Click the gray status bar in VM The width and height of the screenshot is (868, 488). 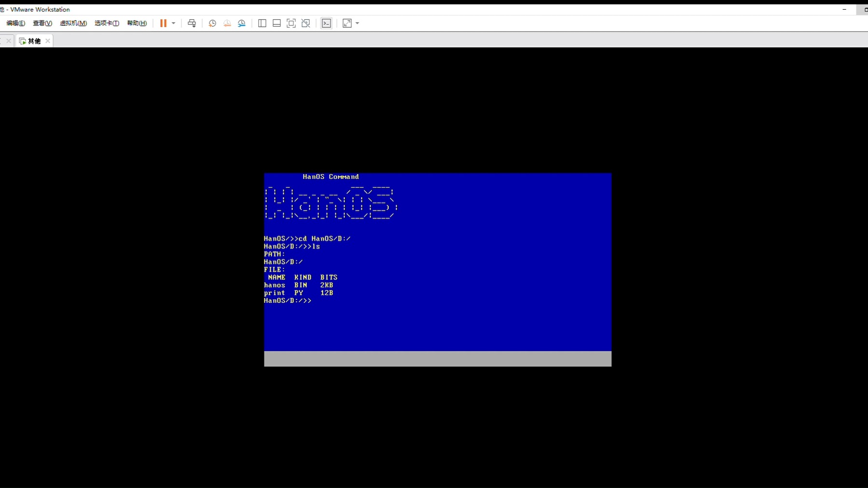point(438,359)
